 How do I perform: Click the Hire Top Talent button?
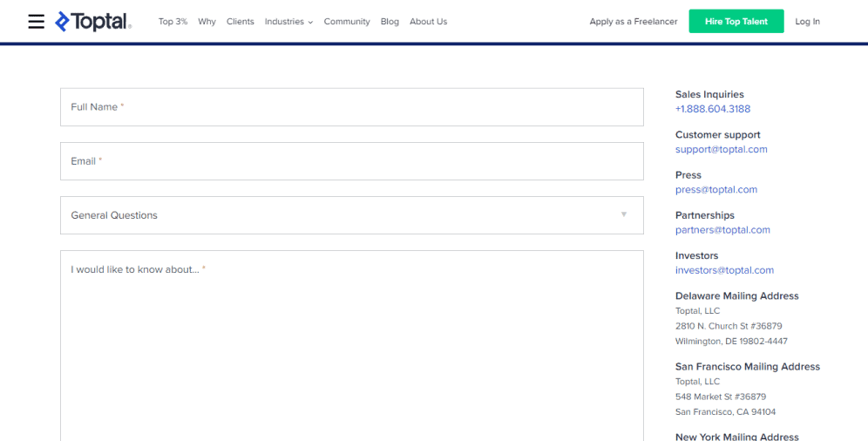pyautogui.click(x=736, y=21)
